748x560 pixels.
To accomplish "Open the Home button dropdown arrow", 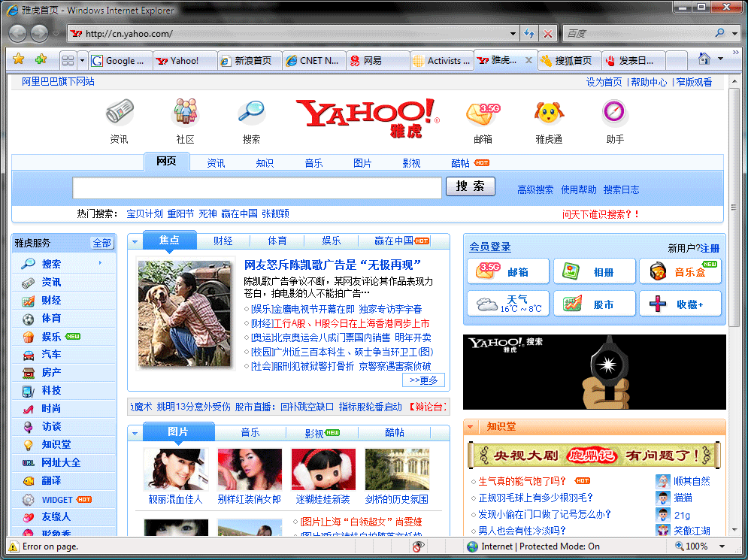I will click(x=720, y=59).
